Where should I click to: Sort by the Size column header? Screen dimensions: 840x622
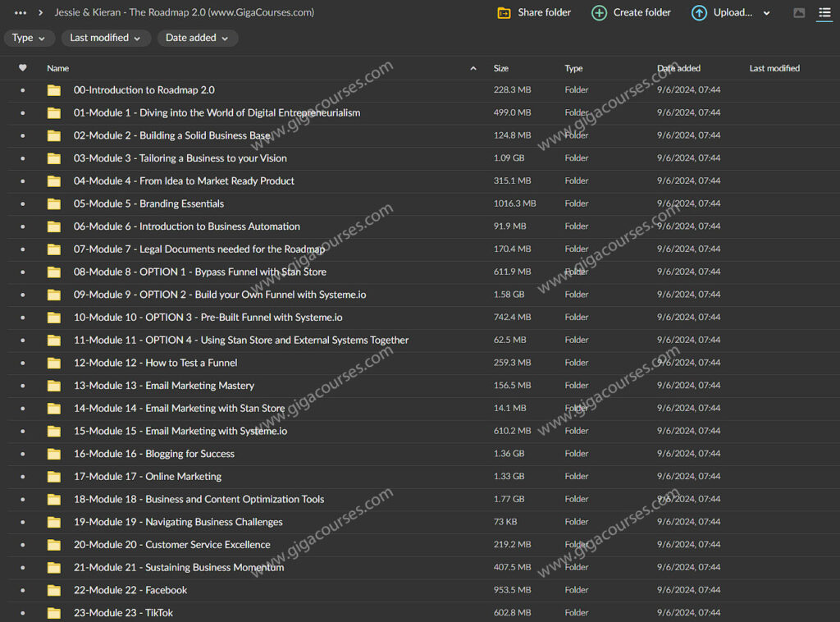click(x=501, y=69)
